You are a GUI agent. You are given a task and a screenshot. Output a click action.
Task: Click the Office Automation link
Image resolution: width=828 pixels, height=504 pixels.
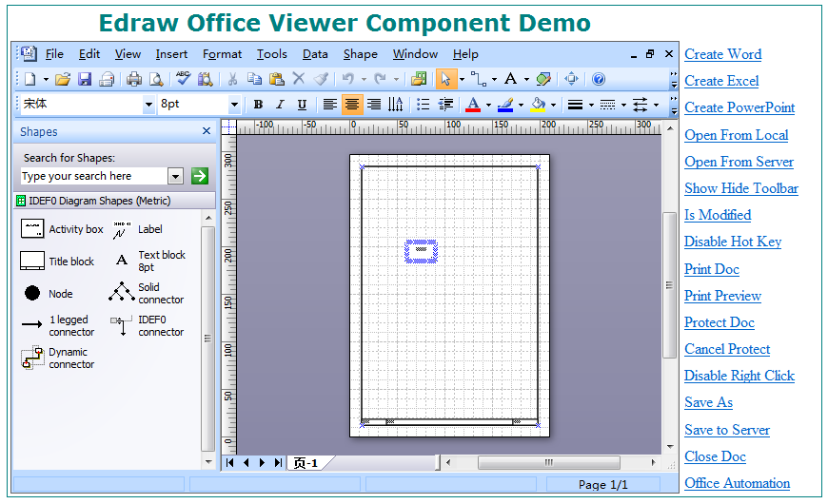point(738,483)
